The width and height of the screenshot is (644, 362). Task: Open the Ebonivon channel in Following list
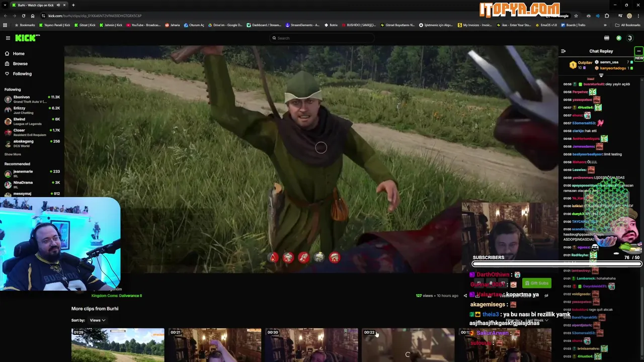tap(32, 99)
